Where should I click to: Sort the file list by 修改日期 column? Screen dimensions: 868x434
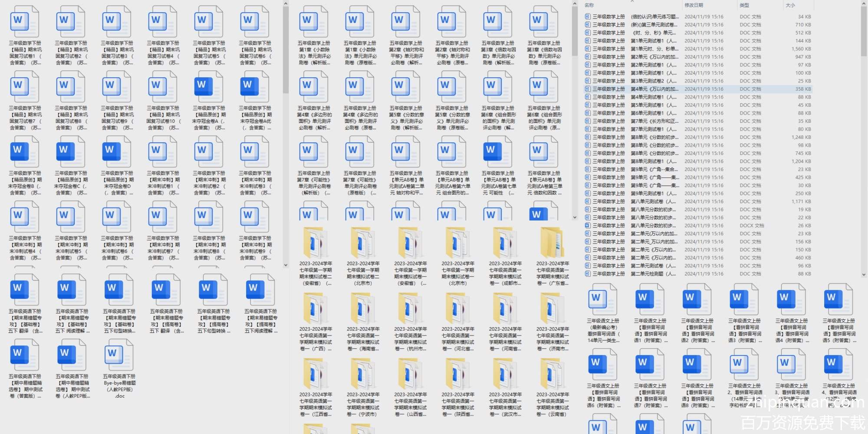point(694,5)
